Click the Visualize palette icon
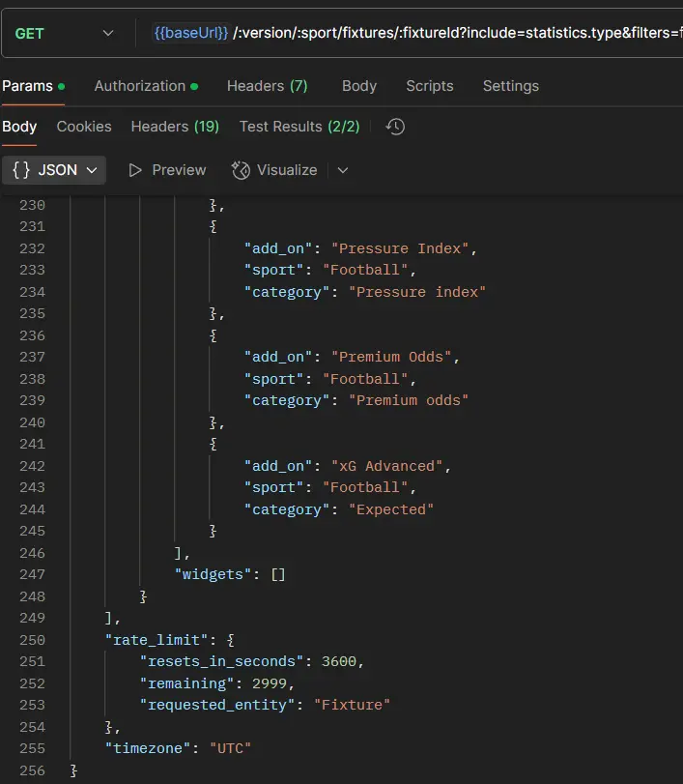Image resolution: width=683 pixels, height=784 pixels. click(241, 170)
